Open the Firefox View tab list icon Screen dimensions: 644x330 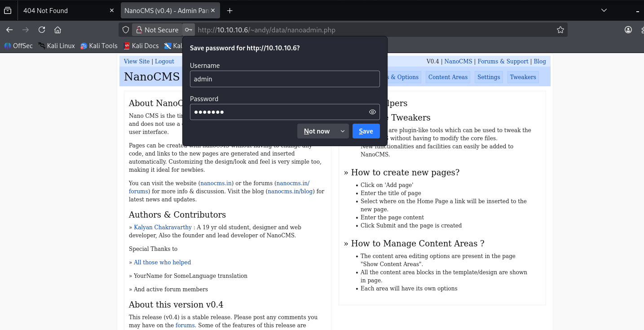pos(8,10)
